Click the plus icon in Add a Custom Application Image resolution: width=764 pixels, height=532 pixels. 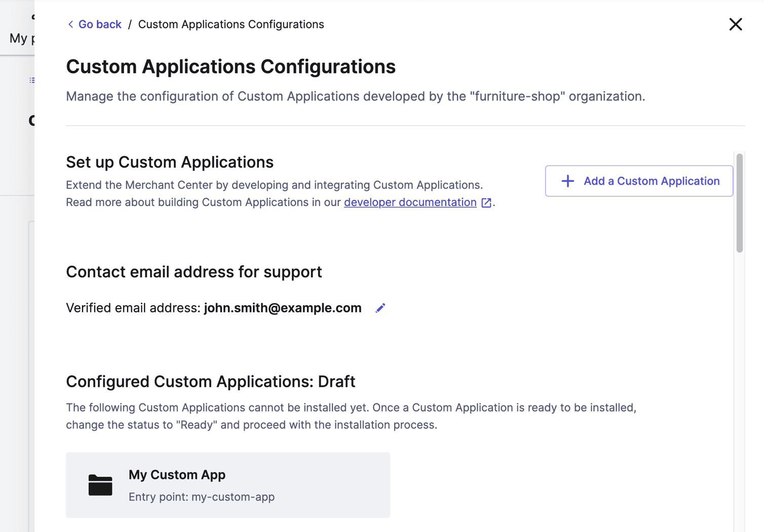pyautogui.click(x=567, y=181)
